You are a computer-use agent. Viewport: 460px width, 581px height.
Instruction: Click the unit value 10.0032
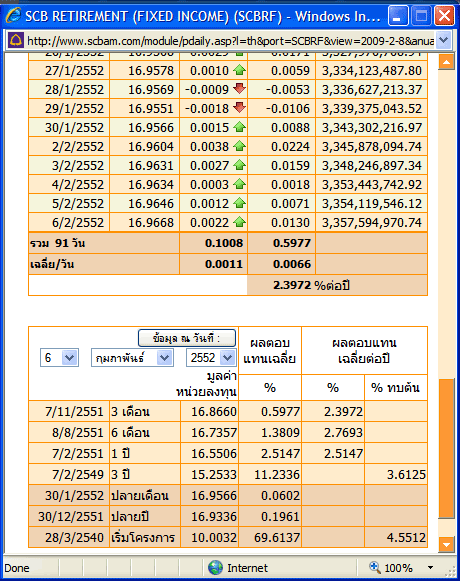point(214,538)
